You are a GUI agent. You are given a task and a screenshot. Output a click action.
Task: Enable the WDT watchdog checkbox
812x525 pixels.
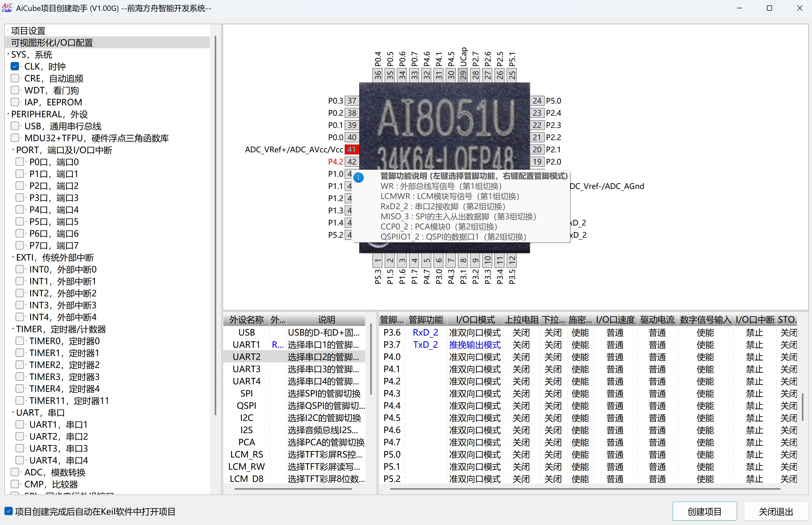point(15,90)
